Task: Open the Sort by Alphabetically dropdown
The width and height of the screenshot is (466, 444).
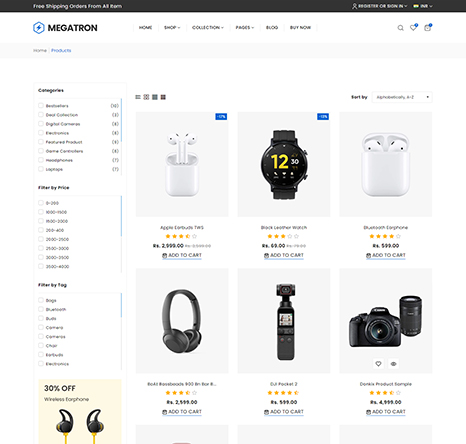Action: point(402,97)
